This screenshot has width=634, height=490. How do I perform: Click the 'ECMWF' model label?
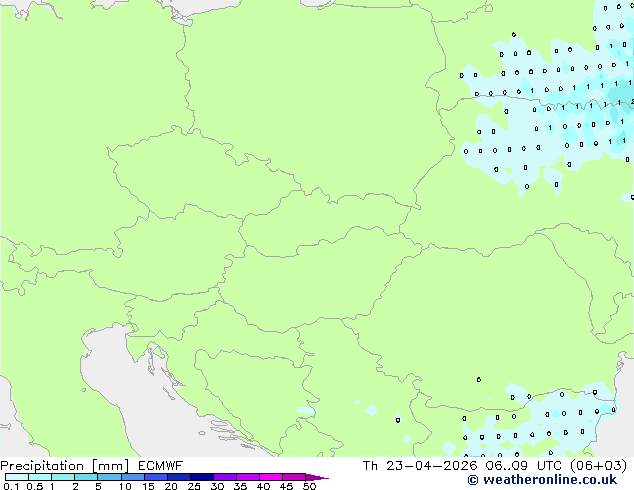coord(160,466)
